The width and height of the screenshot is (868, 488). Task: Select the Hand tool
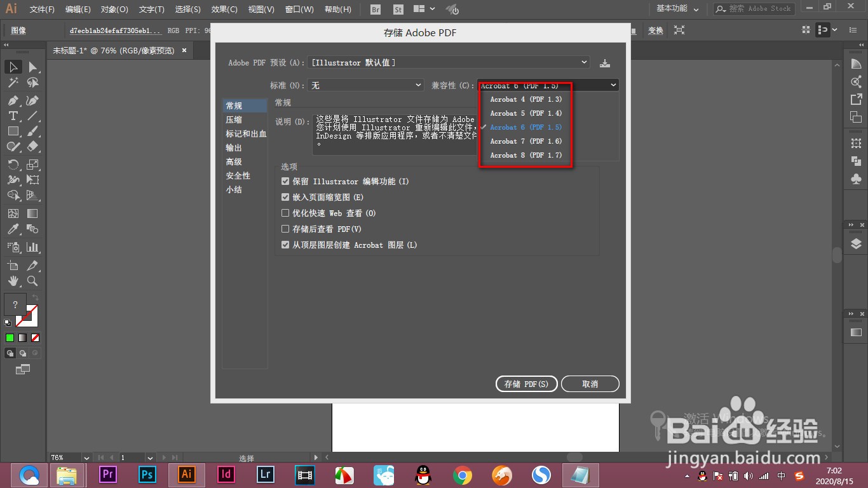[x=13, y=280]
